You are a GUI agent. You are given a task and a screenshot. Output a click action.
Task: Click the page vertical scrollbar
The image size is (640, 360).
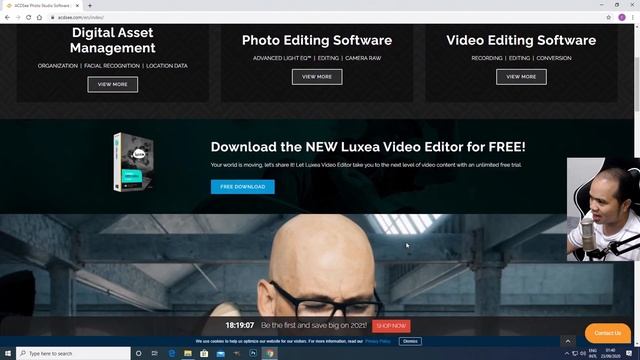point(637,84)
